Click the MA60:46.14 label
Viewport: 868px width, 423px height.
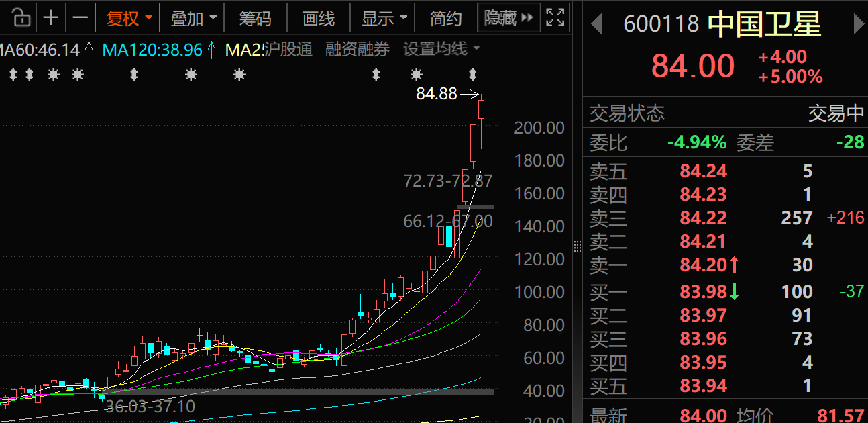[x=40, y=50]
